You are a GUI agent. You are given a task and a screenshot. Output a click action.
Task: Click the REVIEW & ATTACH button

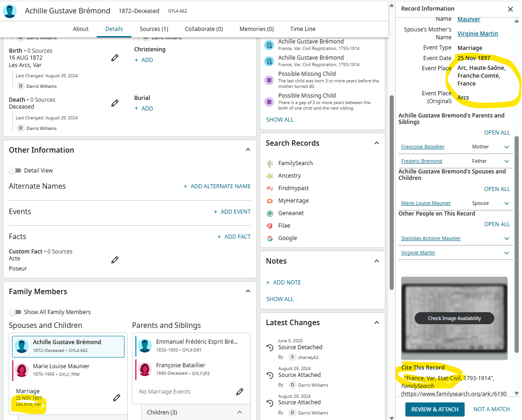(x=435, y=409)
